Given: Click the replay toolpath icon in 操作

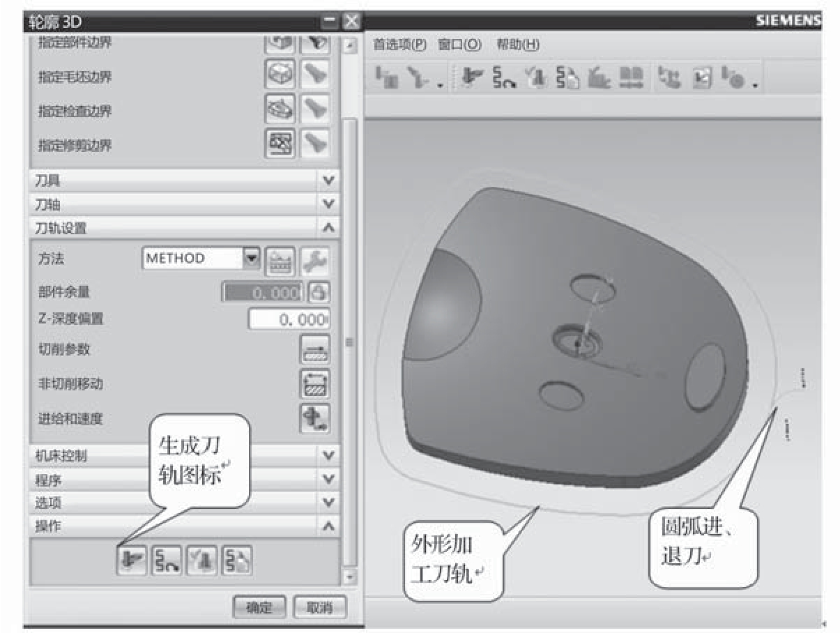Looking at the screenshot, I should click(165, 562).
